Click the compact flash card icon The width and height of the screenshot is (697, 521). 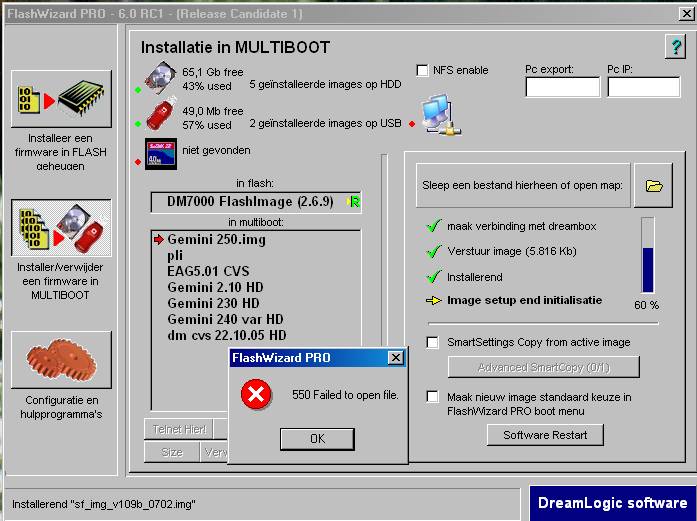tap(161, 154)
